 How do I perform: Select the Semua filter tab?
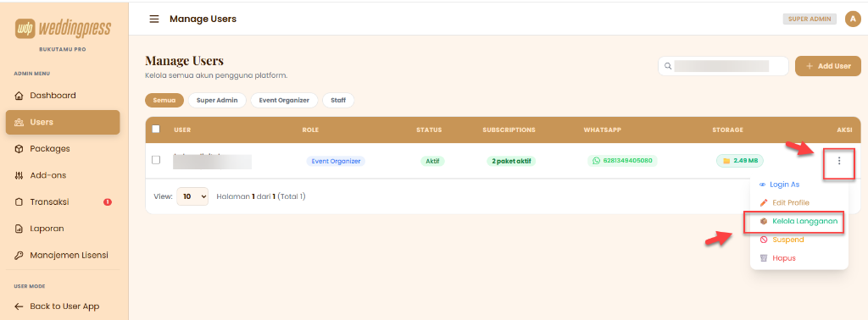coord(164,101)
